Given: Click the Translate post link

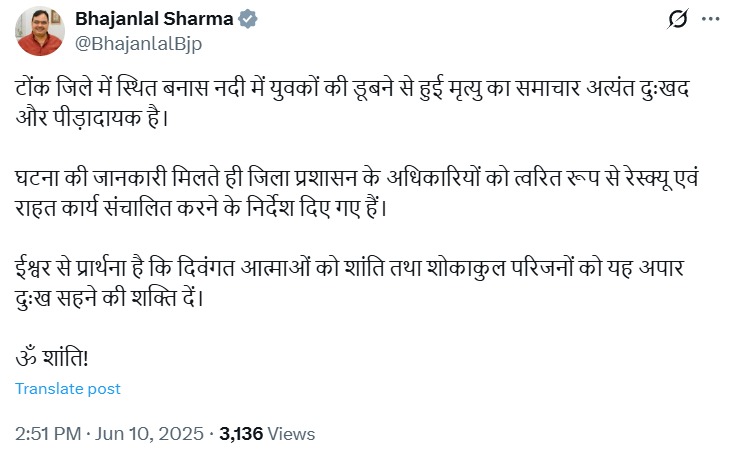Looking at the screenshot, I should click(x=68, y=389).
